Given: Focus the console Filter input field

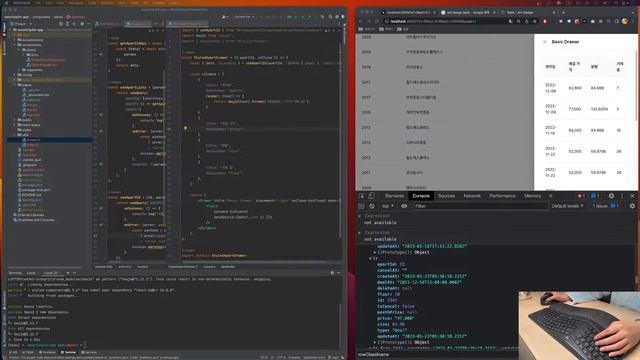Looking at the screenshot, I should click(480, 206).
